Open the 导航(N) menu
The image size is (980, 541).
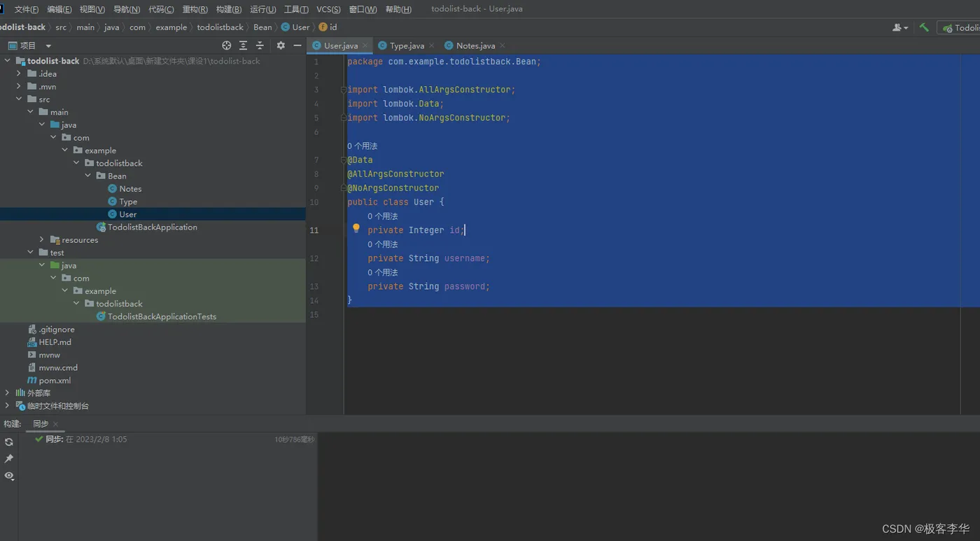pyautogui.click(x=126, y=9)
